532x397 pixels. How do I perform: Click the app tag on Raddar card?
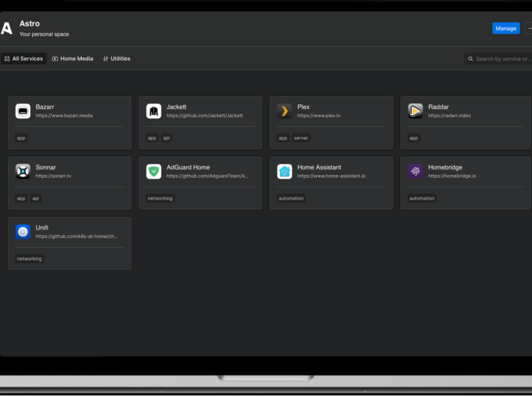click(x=414, y=138)
